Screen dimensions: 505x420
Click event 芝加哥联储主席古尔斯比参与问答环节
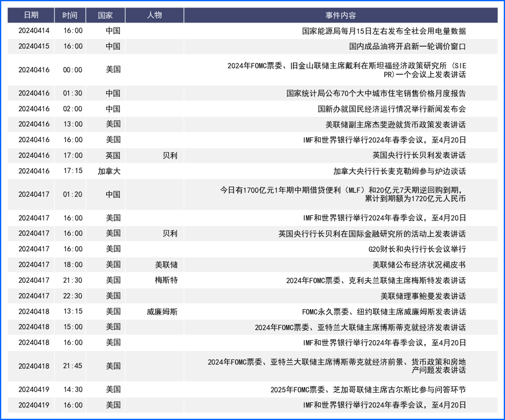pos(368,390)
